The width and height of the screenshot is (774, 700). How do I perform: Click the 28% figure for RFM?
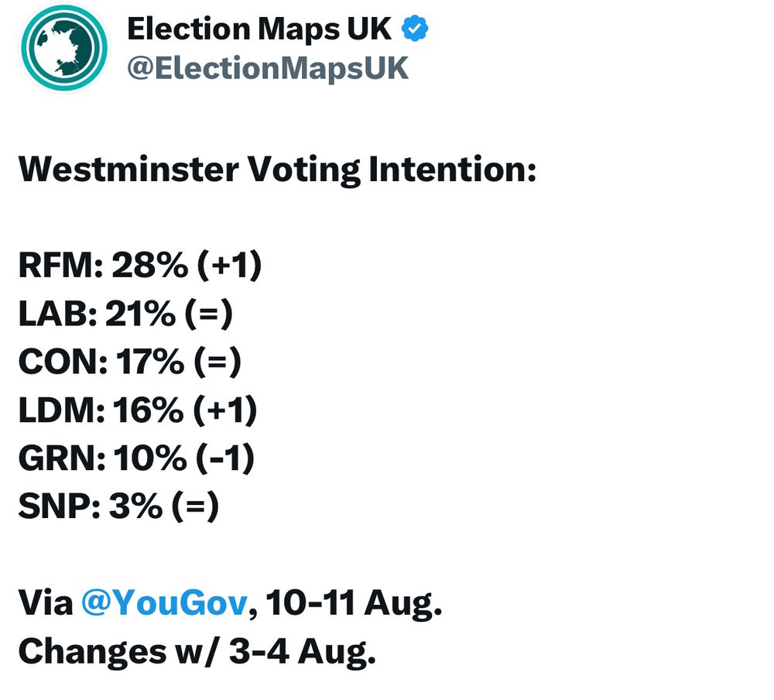(150, 266)
